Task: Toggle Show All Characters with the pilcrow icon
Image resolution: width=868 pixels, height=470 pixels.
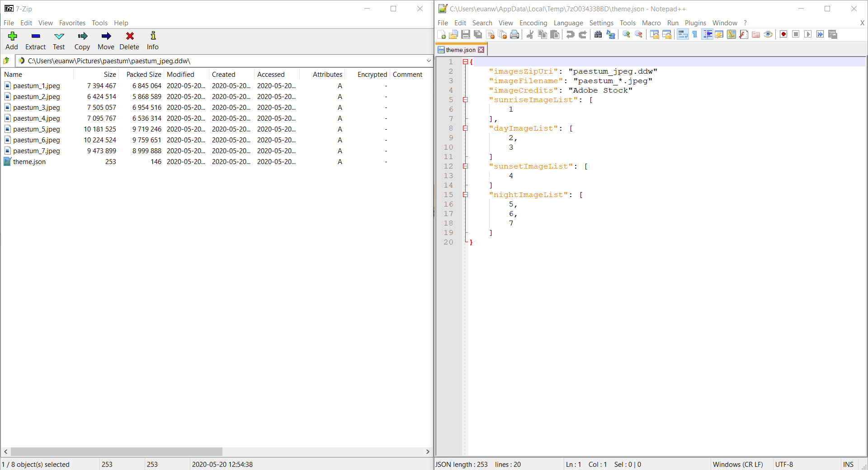Action: pyautogui.click(x=694, y=34)
